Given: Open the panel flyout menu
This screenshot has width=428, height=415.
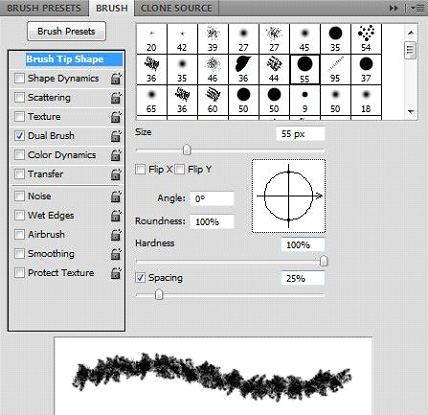Looking at the screenshot, I should point(418,8).
